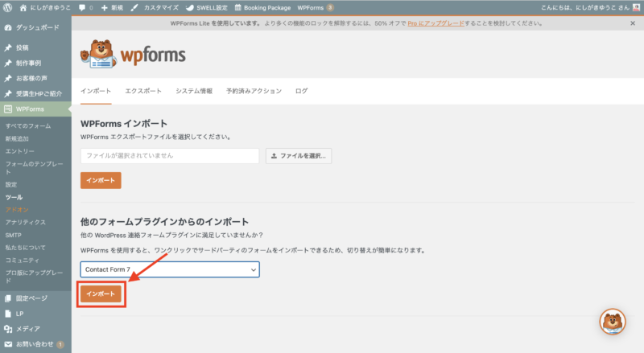Open カスタマイズ with the brush icon
Image resolution: width=644 pixels, height=353 pixels.
(155, 8)
